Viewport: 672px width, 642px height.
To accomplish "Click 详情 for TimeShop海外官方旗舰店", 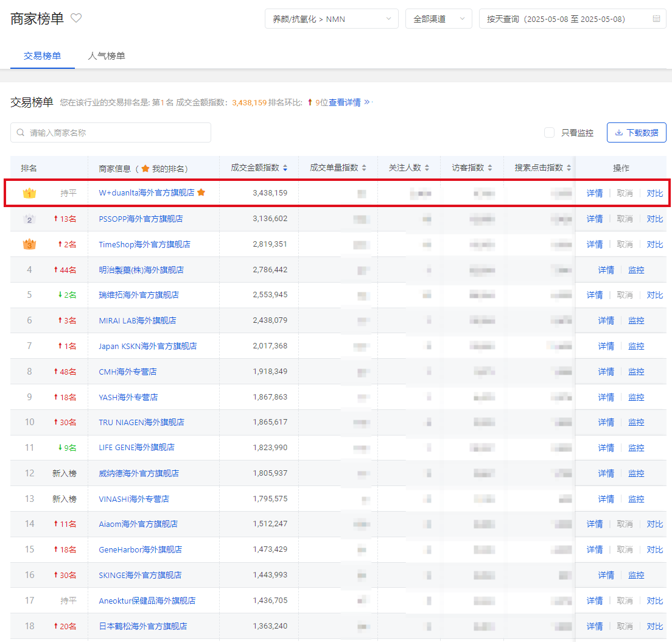I will pyautogui.click(x=595, y=244).
